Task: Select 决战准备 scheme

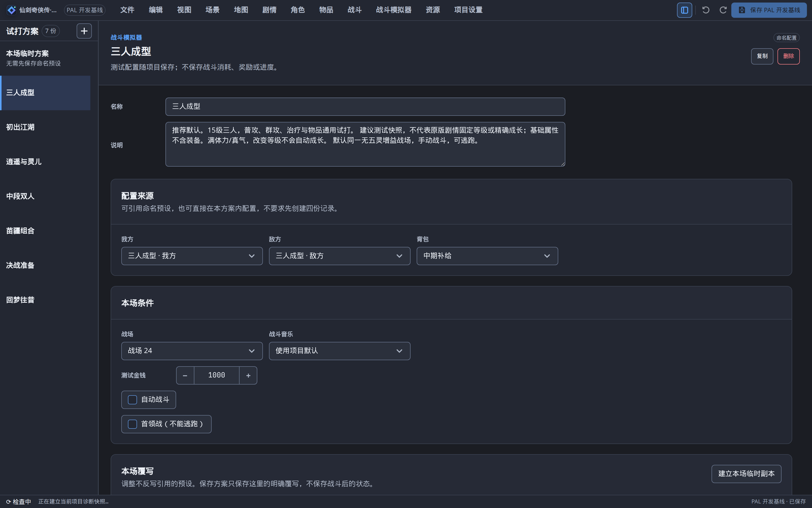Action: pyautogui.click(x=46, y=266)
